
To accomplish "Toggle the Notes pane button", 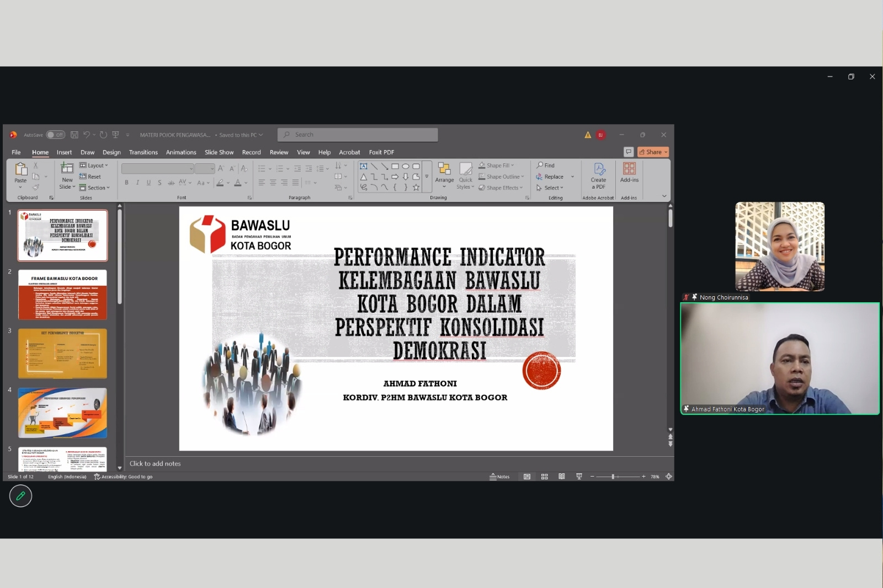I will [x=499, y=477].
